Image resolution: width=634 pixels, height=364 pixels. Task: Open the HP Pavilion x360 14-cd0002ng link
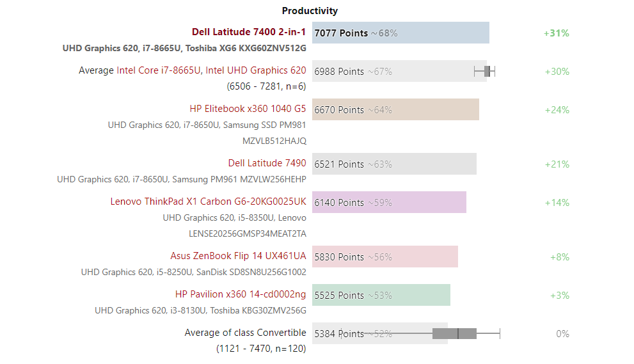pyautogui.click(x=241, y=294)
